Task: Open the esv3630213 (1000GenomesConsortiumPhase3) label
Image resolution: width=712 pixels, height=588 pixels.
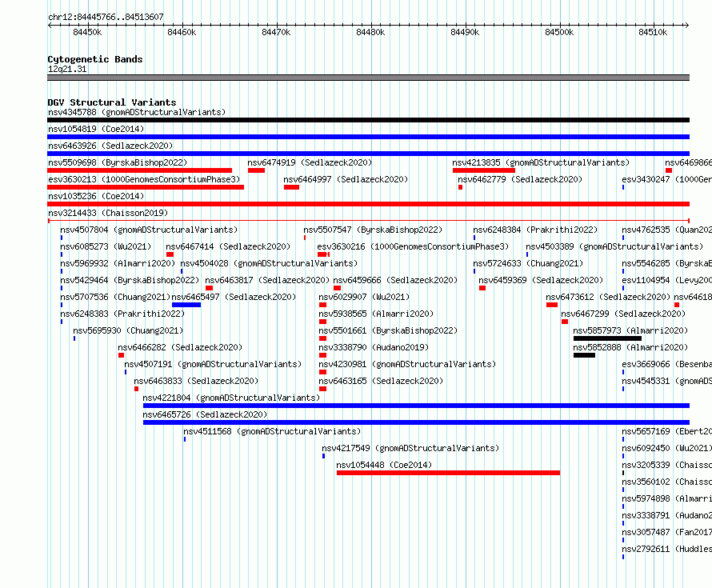Action: (x=144, y=179)
